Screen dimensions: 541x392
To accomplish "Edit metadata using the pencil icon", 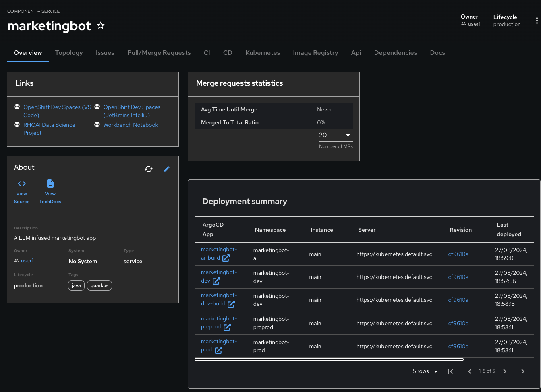I will click(167, 169).
